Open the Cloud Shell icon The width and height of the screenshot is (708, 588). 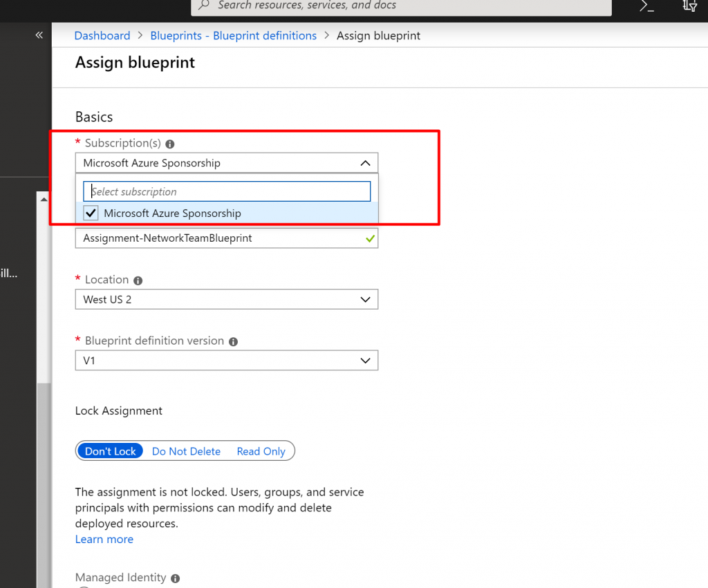(646, 6)
